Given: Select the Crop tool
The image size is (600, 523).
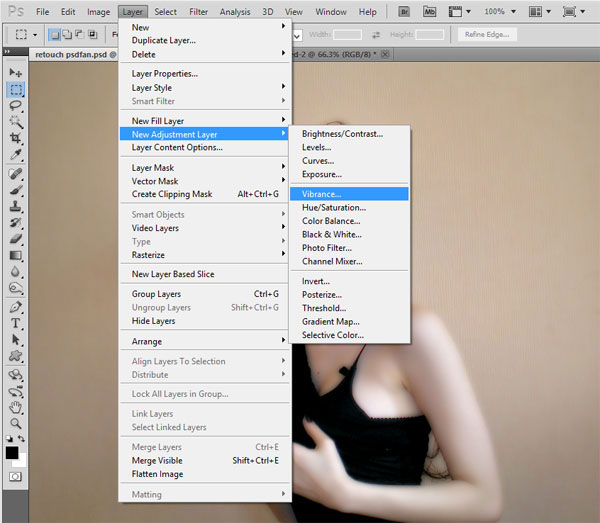Looking at the screenshot, I should click(15, 138).
